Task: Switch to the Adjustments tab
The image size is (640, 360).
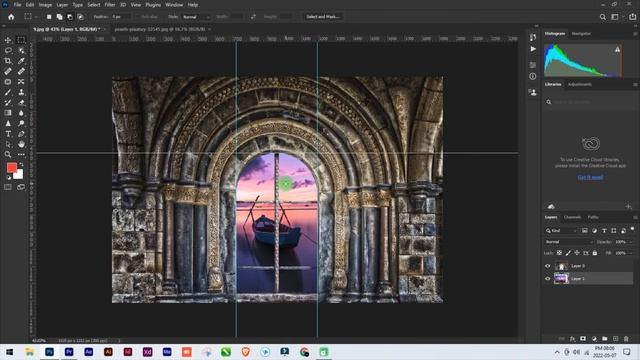Action: (x=580, y=84)
